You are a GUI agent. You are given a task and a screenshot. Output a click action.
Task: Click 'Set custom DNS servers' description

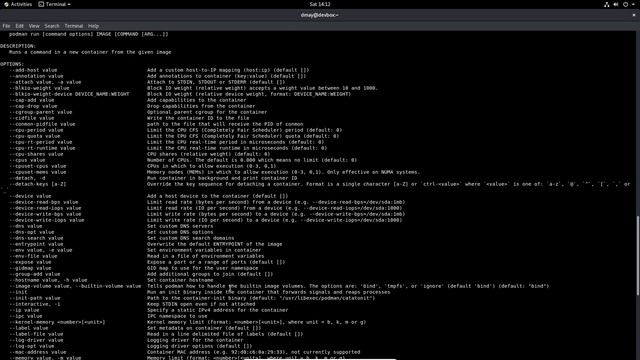tap(180, 226)
